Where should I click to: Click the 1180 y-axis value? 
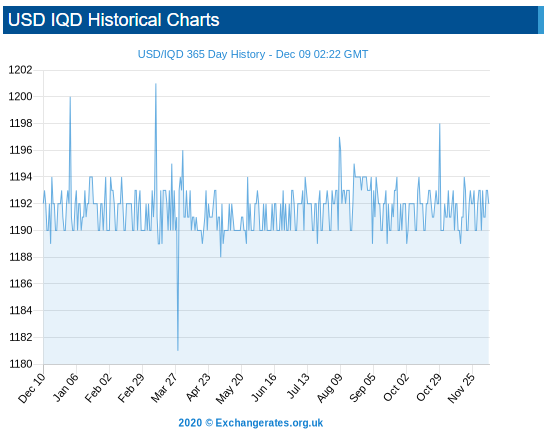[x=20, y=364]
